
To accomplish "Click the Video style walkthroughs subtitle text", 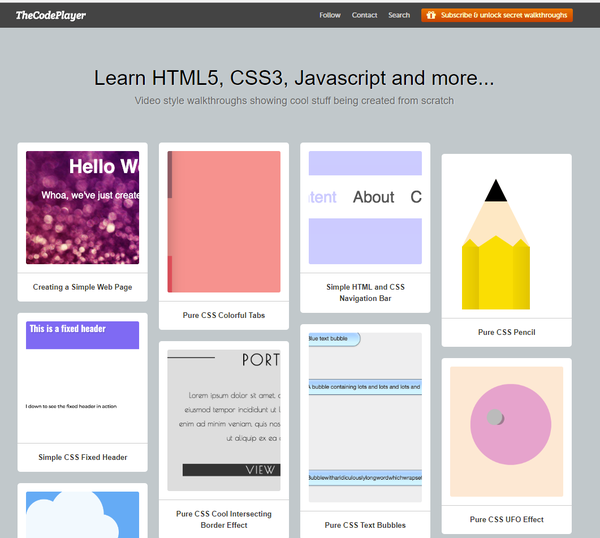I will (294, 101).
